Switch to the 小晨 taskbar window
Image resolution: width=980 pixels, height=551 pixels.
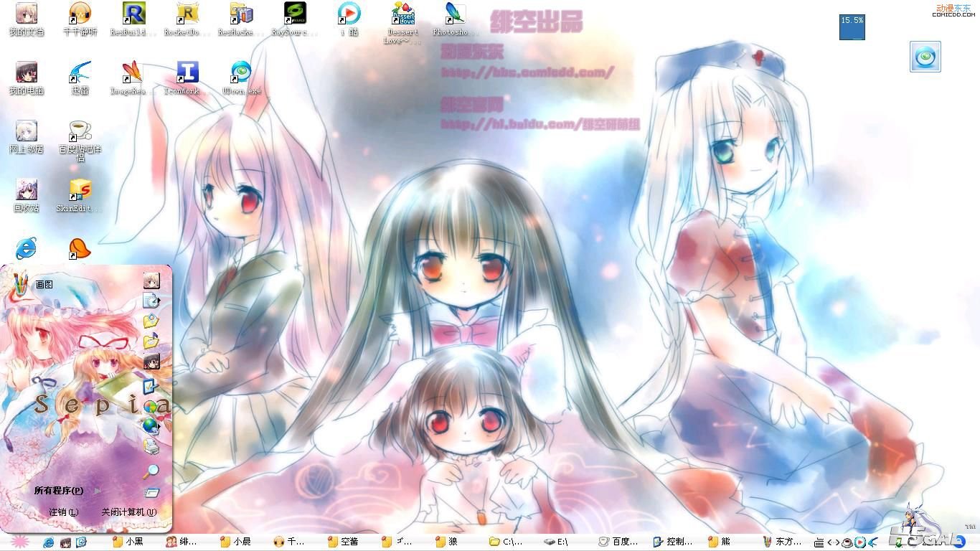235,542
